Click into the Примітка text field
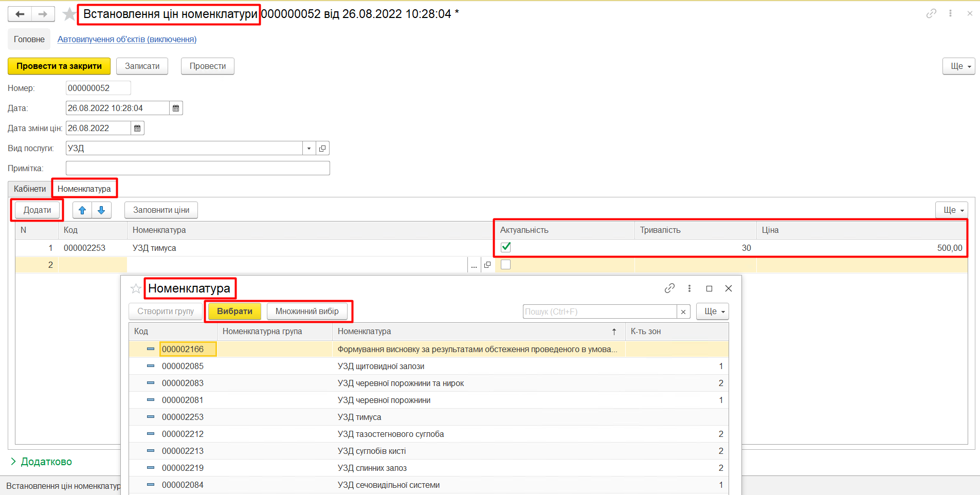Screen dimensions: 980x495 (x=197, y=169)
